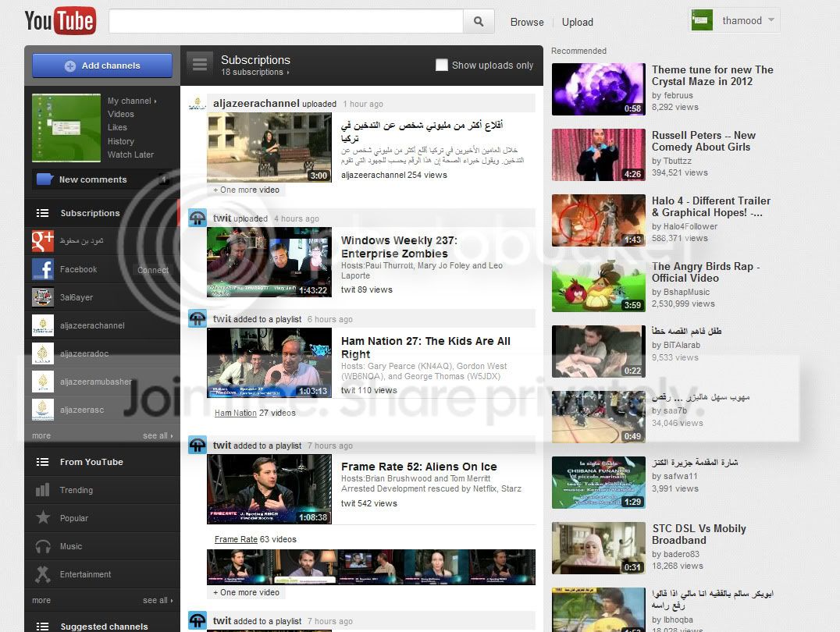The width and height of the screenshot is (840, 632).
Task: Open the aljazeeradoc channel icon
Action: point(42,353)
